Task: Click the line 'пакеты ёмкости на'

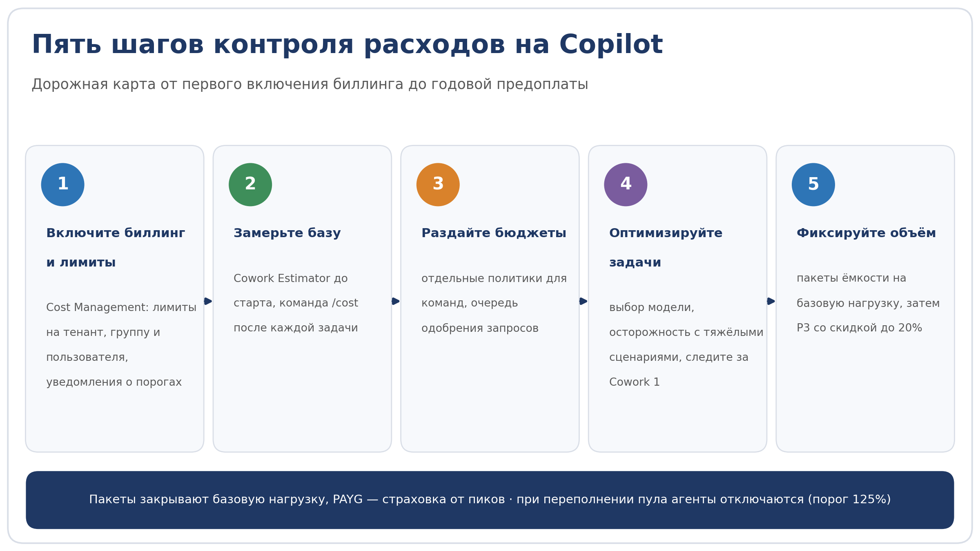Action: [851, 278]
